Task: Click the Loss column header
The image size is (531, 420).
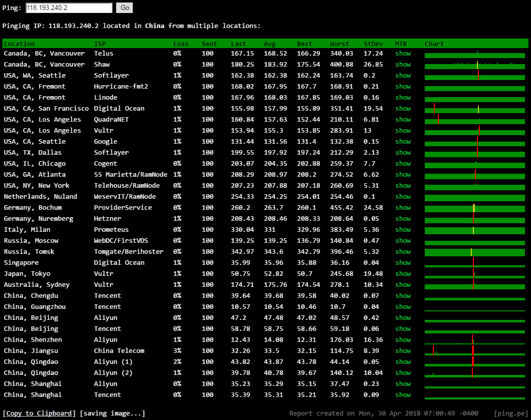Action: point(181,44)
